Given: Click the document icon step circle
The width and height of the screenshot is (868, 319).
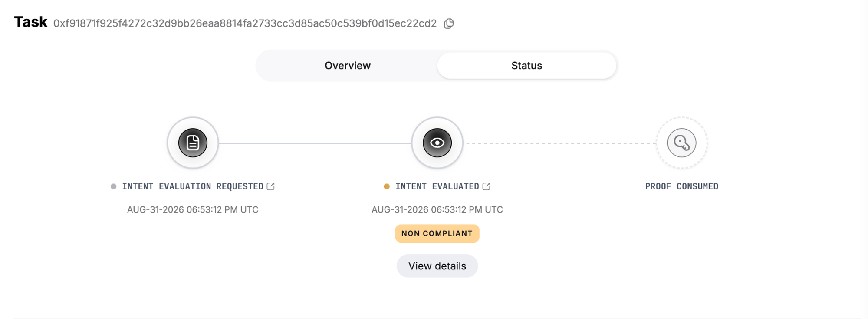Looking at the screenshot, I should coord(193,143).
